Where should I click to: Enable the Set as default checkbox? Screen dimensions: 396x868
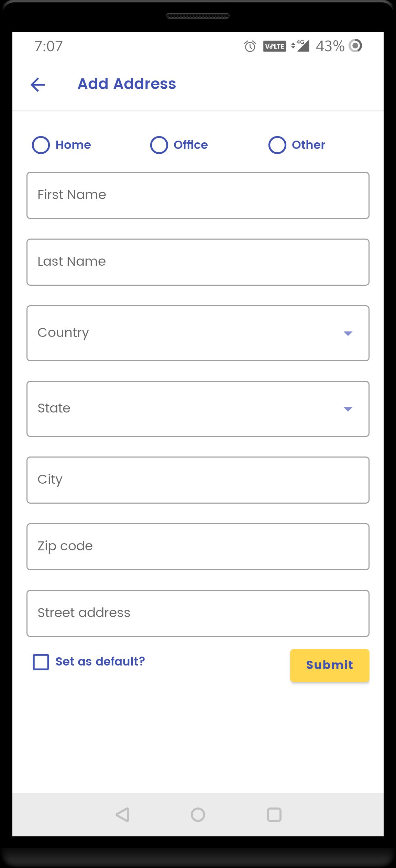(x=41, y=662)
